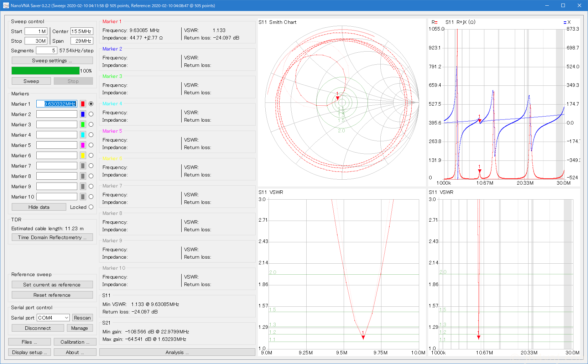This screenshot has height=364, width=588.
Task: Open the cyan Marker 4 color swatch
Action: 83,135
